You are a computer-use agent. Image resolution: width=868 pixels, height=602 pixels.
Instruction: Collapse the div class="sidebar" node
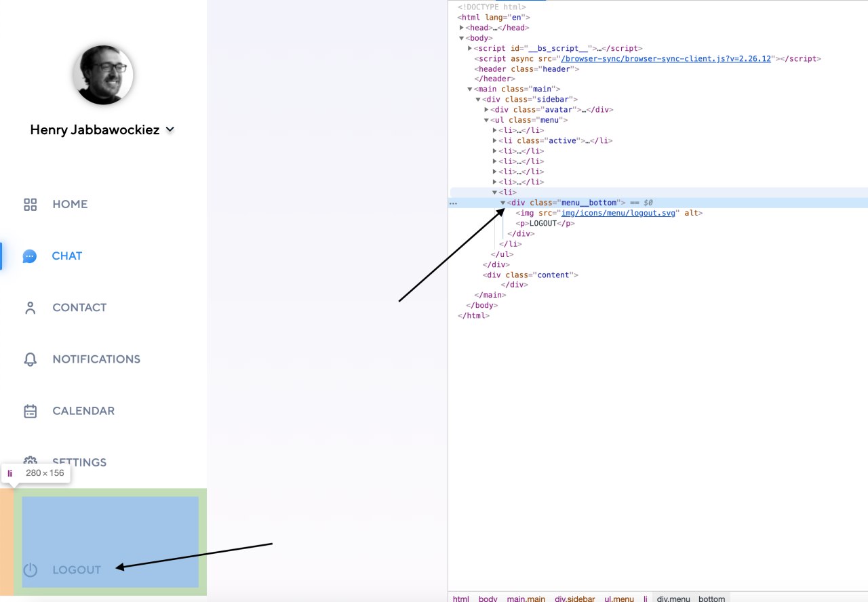click(x=478, y=100)
